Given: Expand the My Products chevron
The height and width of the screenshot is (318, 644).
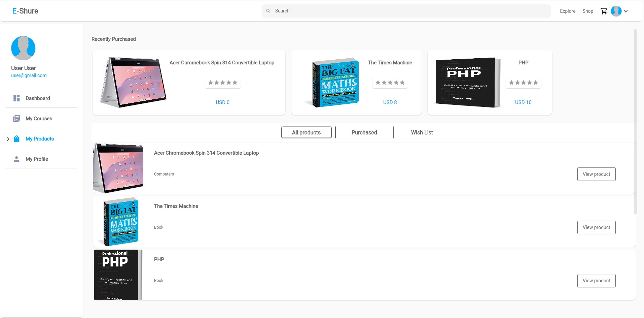Looking at the screenshot, I should pyautogui.click(x=8, y=139).
